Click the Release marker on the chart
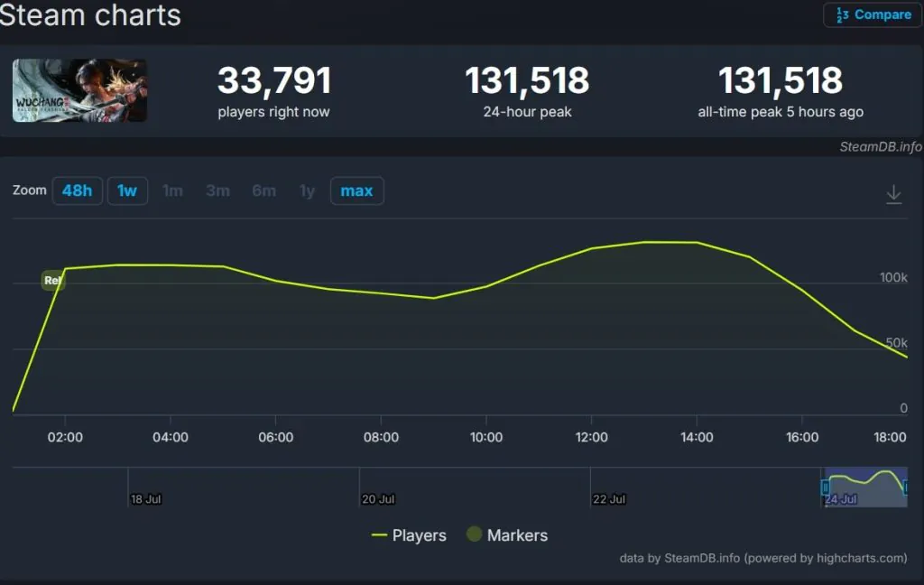 pos(53,280)
